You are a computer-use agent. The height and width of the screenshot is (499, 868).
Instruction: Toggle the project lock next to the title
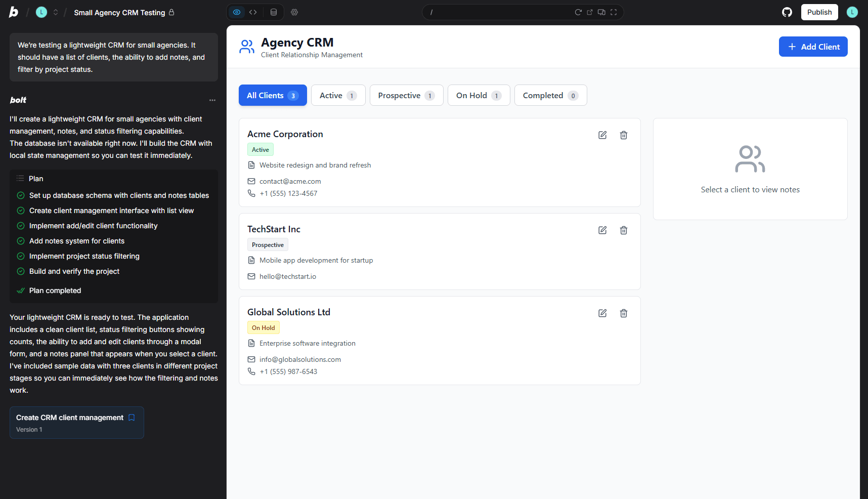pos(172,12)
